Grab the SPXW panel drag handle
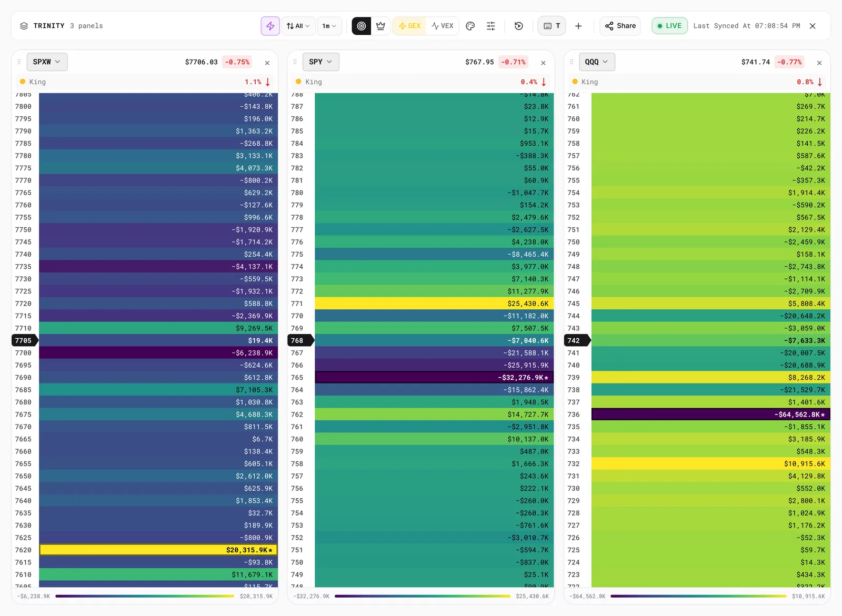 [x=19, y=62]
